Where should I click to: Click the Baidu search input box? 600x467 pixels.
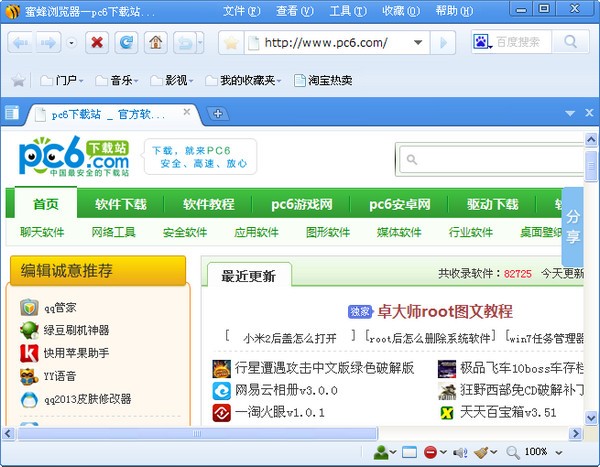522,42
